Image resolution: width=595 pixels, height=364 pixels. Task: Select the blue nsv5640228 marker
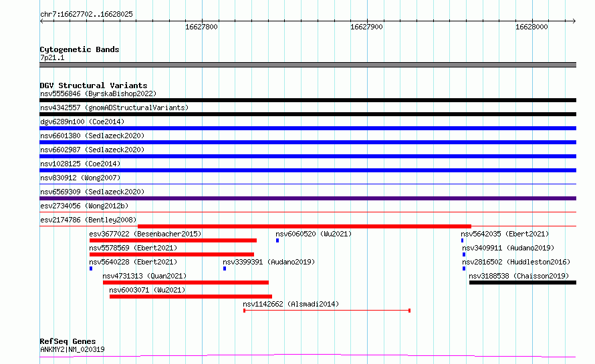coord(91,268)
